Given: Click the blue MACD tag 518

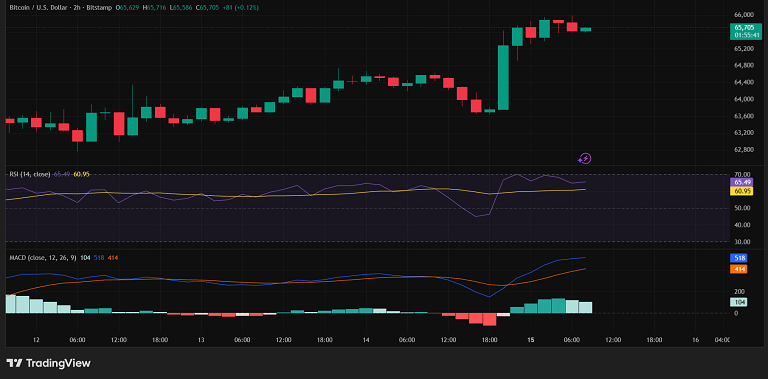Looking at the screenshot, I should click(x=739, y=258).
